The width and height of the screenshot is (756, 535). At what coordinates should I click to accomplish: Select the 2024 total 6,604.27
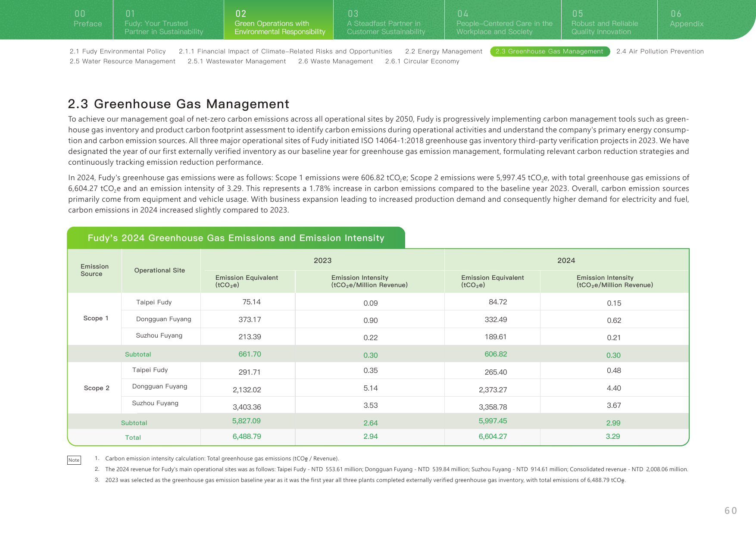(493, 436)
